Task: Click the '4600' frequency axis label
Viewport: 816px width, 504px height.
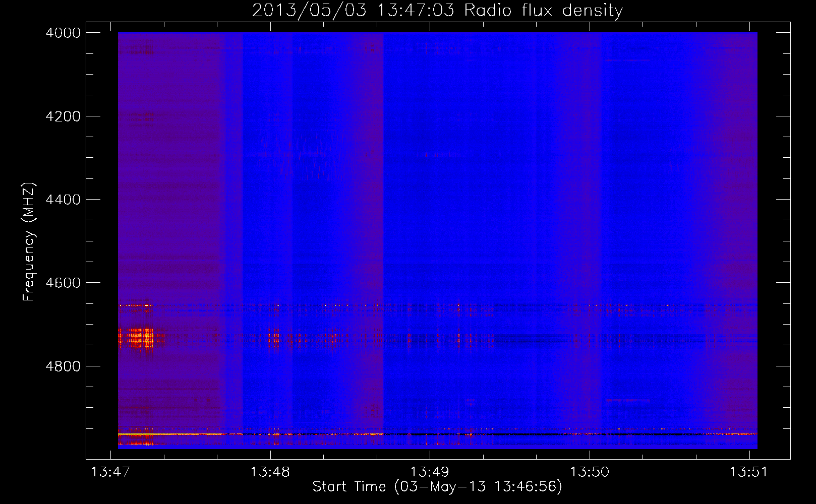Action: pos(63,283)
